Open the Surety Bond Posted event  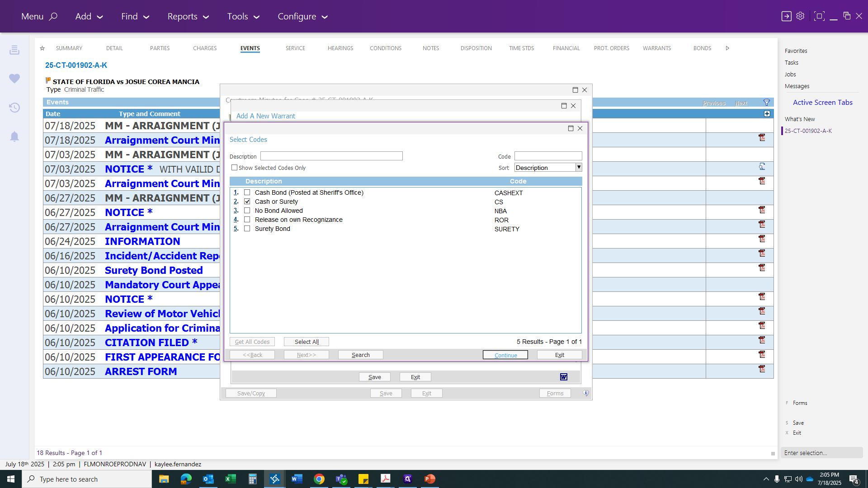(x=154, y=270)
